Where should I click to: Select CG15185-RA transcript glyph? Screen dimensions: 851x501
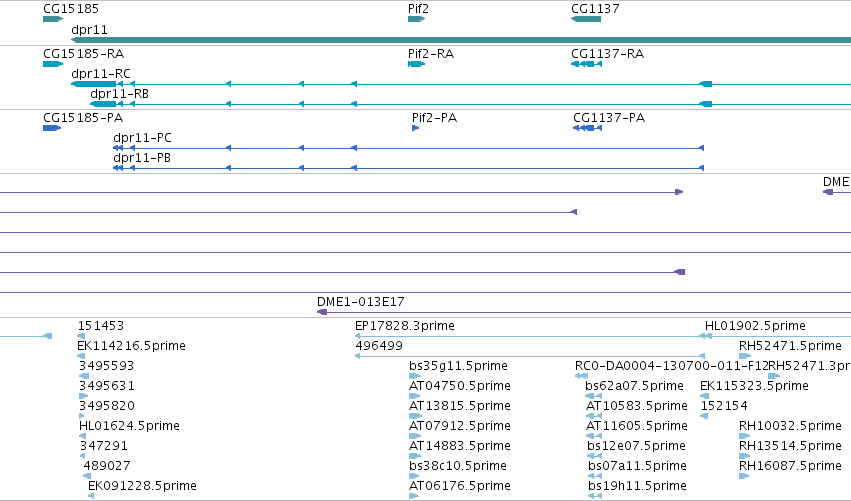(53, 64)
